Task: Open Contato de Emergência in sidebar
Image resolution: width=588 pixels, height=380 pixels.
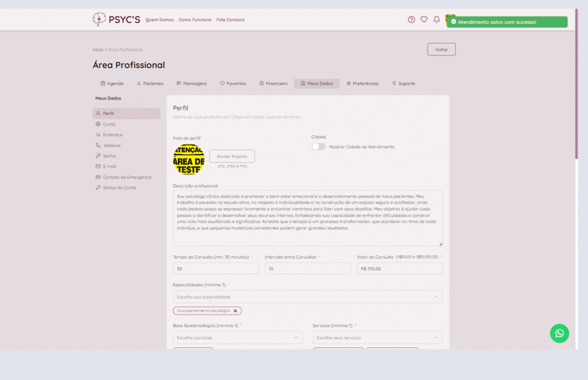Action: [127, 177]
